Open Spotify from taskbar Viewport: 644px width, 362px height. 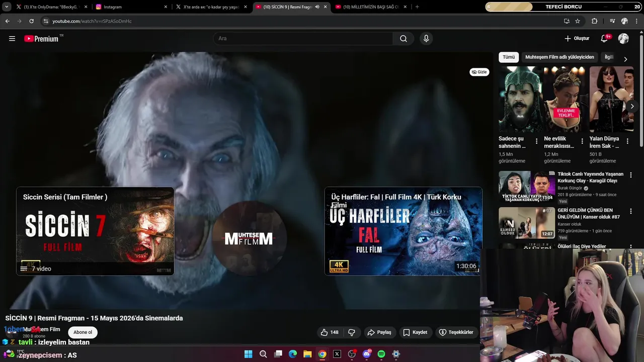click(x=381, y=354)
